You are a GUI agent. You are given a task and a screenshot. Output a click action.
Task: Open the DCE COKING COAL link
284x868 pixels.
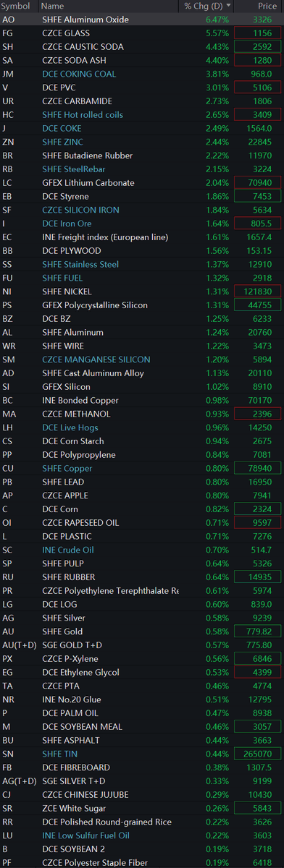point(79,74)
